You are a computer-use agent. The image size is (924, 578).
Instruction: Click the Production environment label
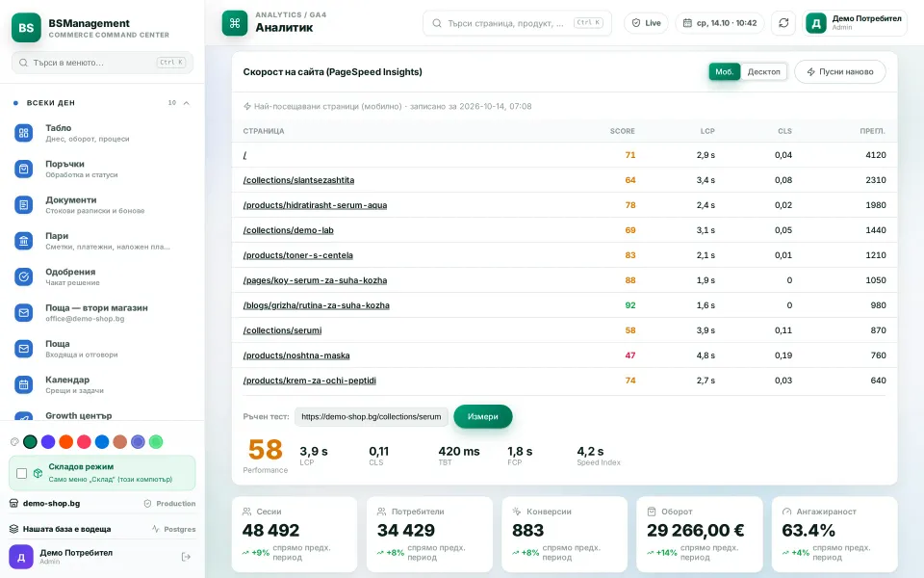(169, 504)
